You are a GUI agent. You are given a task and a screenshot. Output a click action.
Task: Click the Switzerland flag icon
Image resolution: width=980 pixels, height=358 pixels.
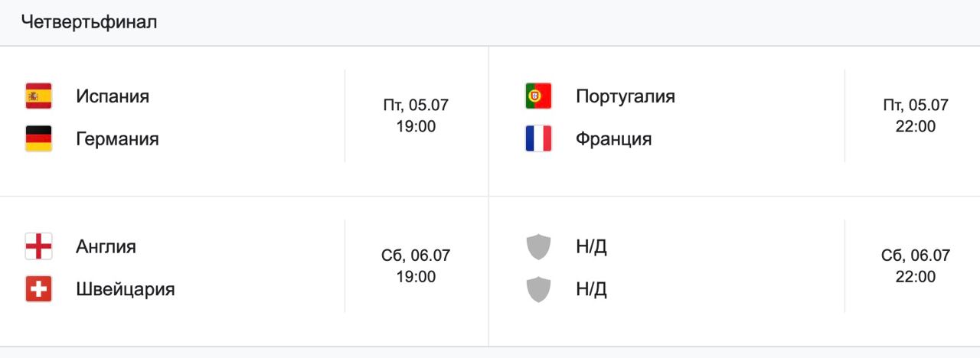(38, 289)
